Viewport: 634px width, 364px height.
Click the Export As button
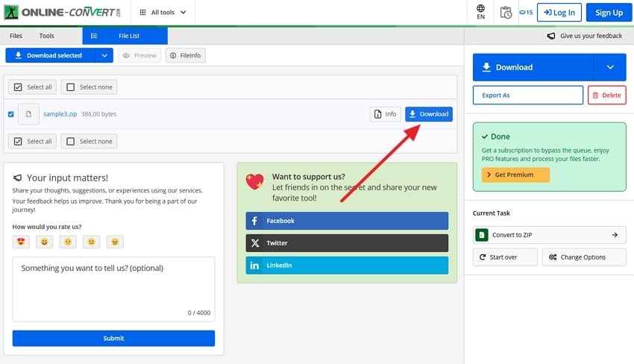527,95
